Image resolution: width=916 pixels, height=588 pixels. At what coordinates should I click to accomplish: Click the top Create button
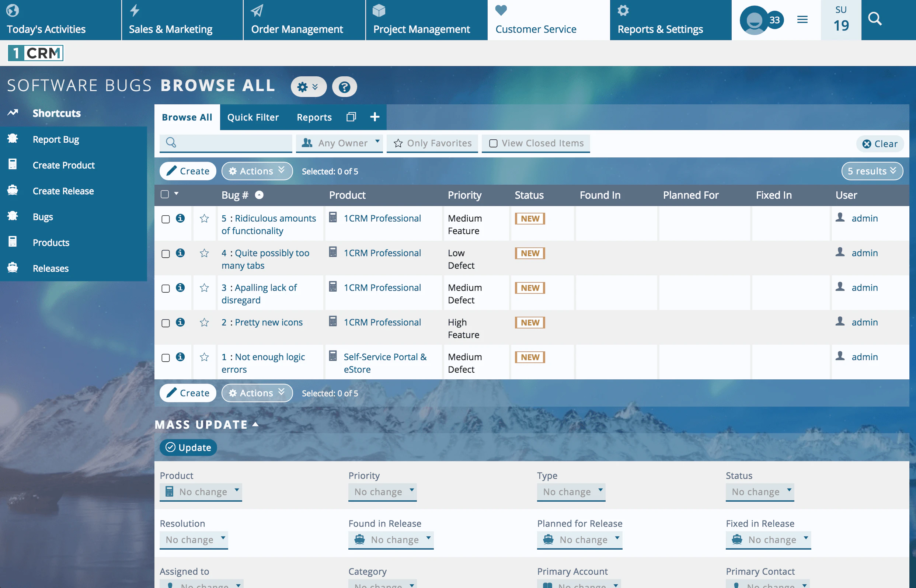pos(188,171)
